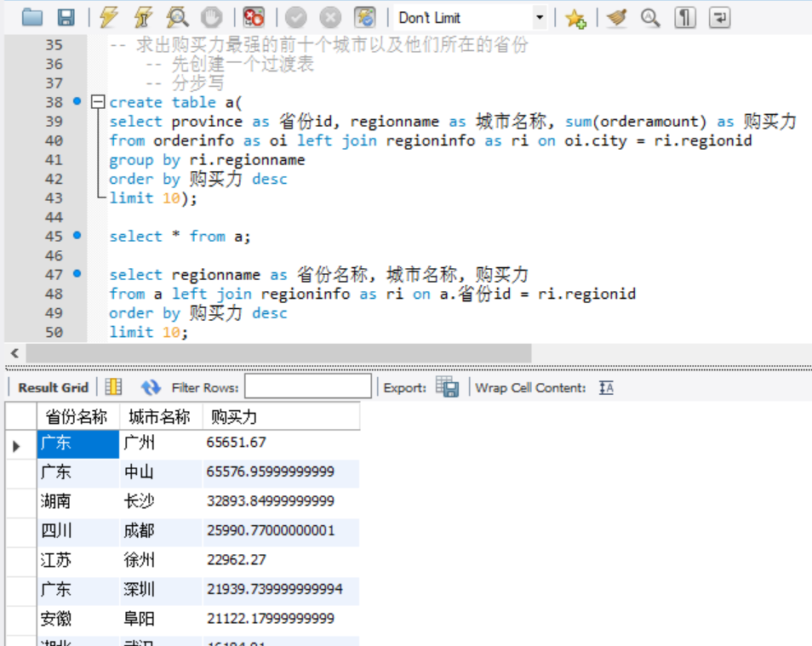
Task: Commit transaction with the checkmark icon
Action: click(x=296, y=18)
